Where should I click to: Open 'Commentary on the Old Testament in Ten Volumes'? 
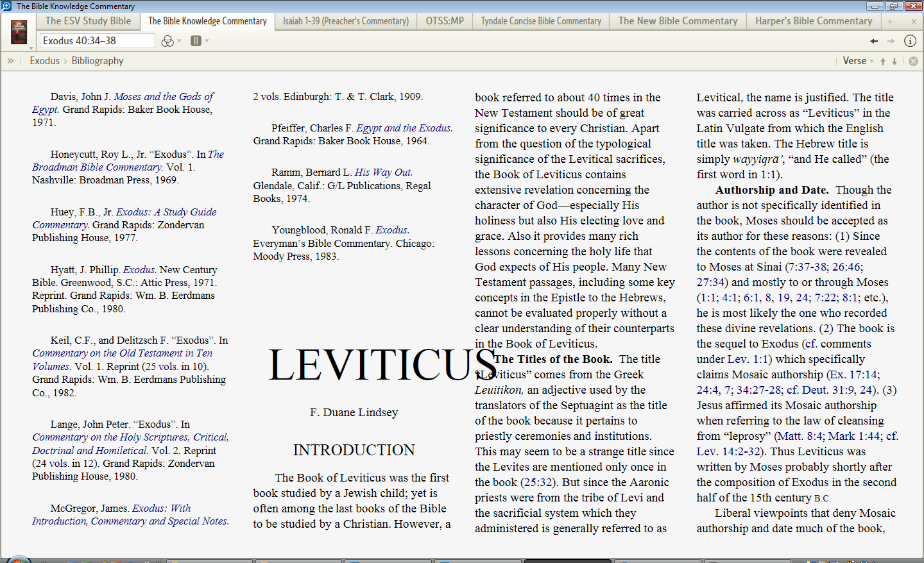pos(123,360)
